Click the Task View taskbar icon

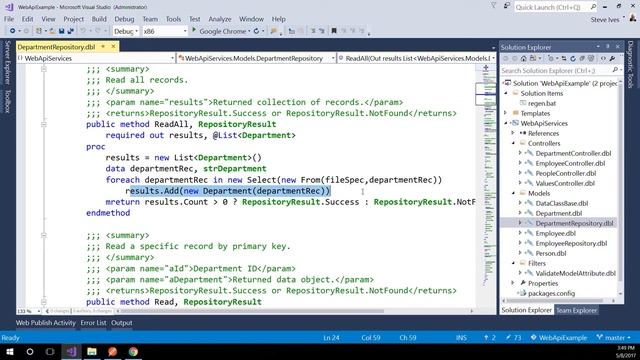click(50, 351)
